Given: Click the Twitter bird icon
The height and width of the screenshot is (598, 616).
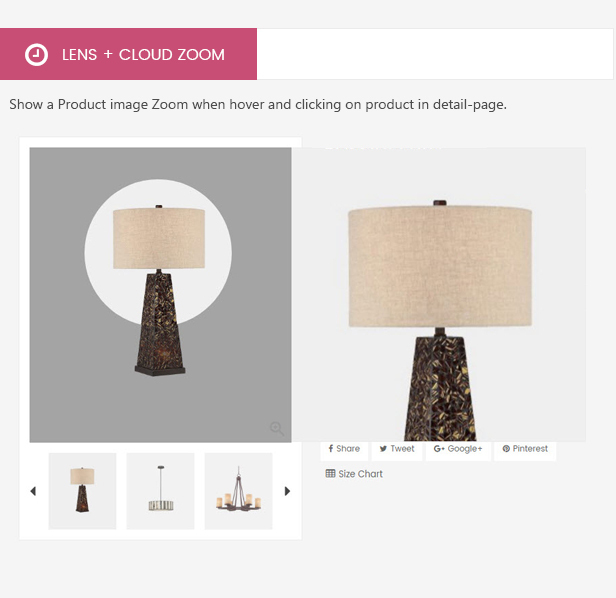Looking at the screenshot, I should [x=383, y=449].
